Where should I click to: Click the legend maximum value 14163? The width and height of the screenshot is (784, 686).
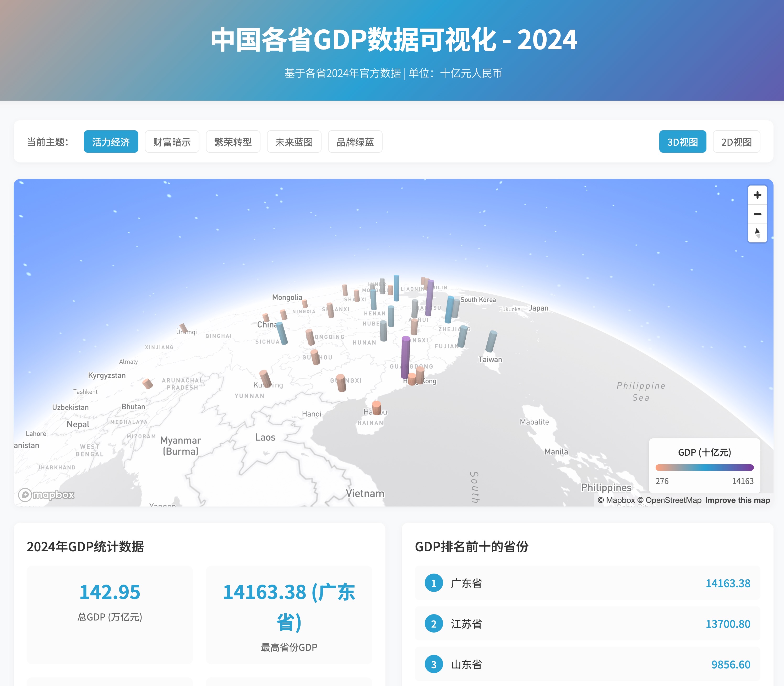743,481
